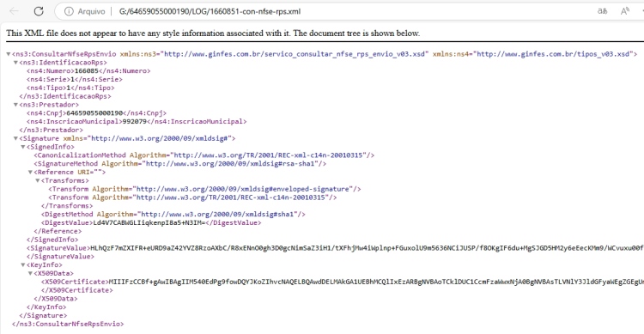Select the Cnpj value 64659055000190

tap(94, 113)
